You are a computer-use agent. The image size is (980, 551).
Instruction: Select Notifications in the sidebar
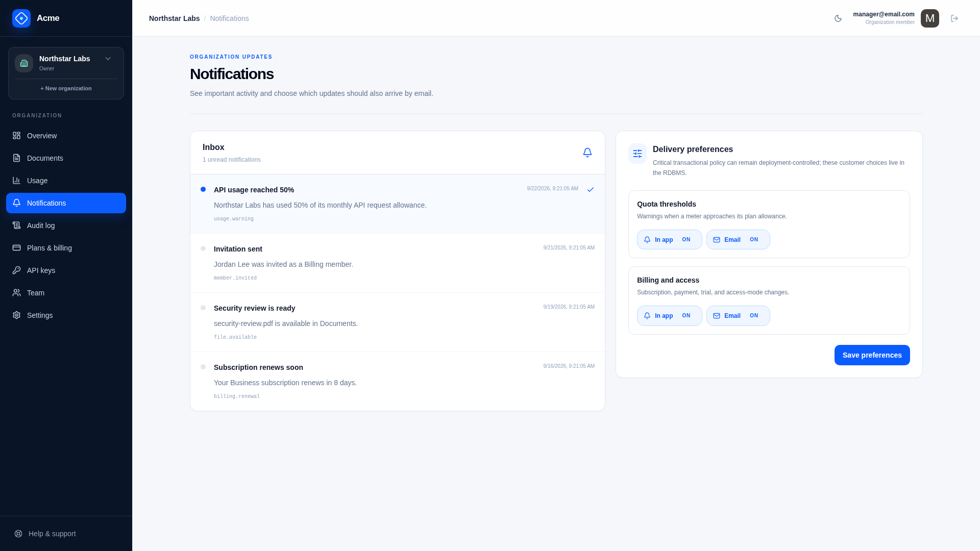click(66, 203)
